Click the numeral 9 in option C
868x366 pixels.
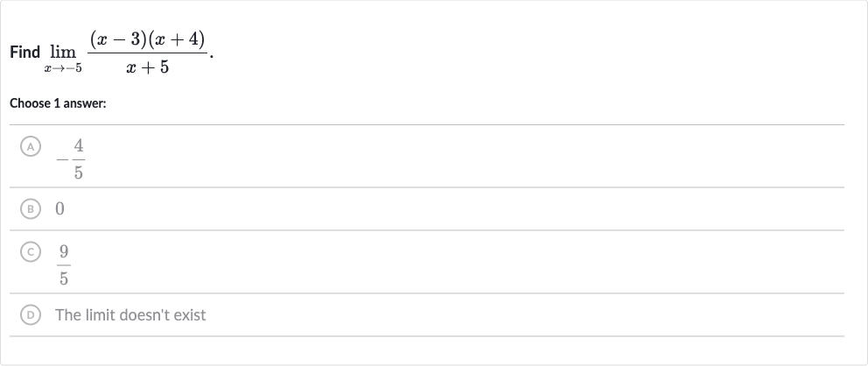[64, 252]
